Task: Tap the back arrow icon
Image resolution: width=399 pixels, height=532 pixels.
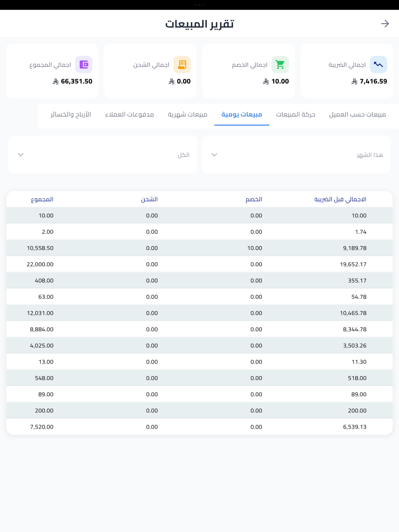Action: click(x=385, y=24)
